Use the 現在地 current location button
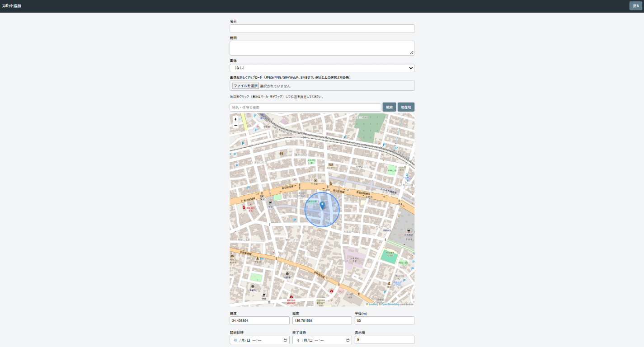Screen dimensions: 644x347 click(406, 107)
